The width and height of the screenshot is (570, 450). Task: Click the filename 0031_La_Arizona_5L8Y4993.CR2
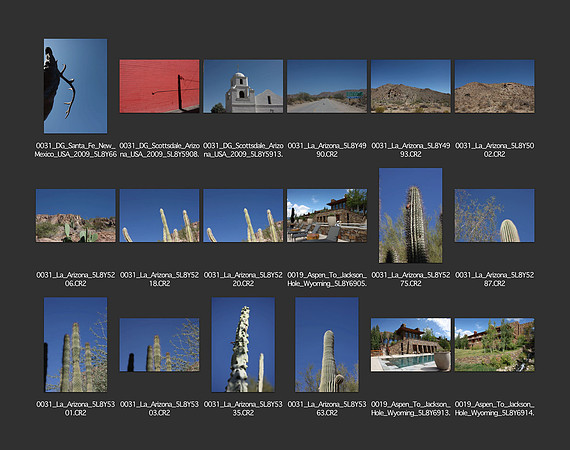[x=411, y=150]
